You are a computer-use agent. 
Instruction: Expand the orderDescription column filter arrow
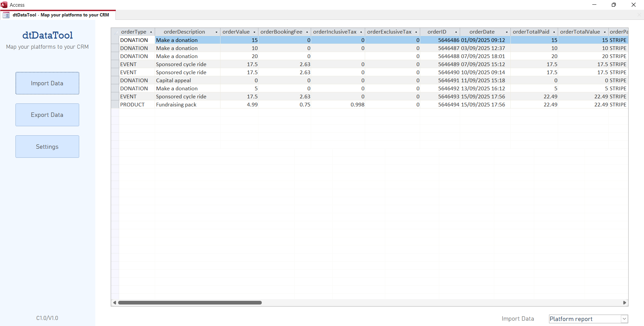point(216,32)
